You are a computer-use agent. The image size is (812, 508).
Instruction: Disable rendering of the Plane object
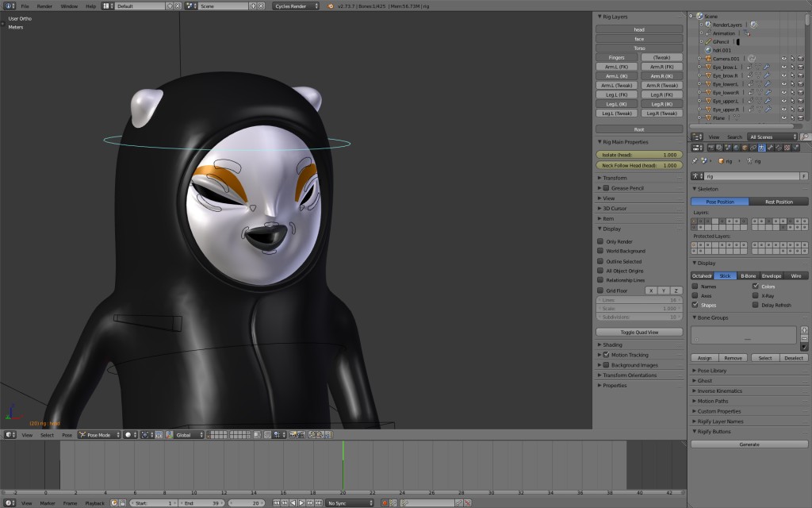coord(800,118)
